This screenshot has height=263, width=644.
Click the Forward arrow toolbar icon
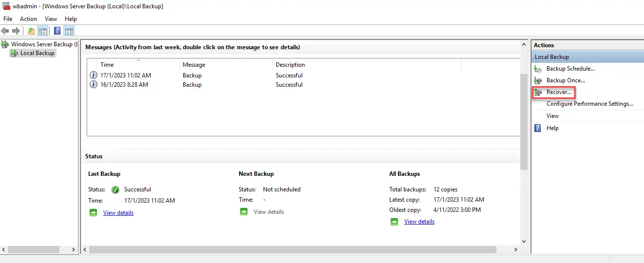(16, 31)
